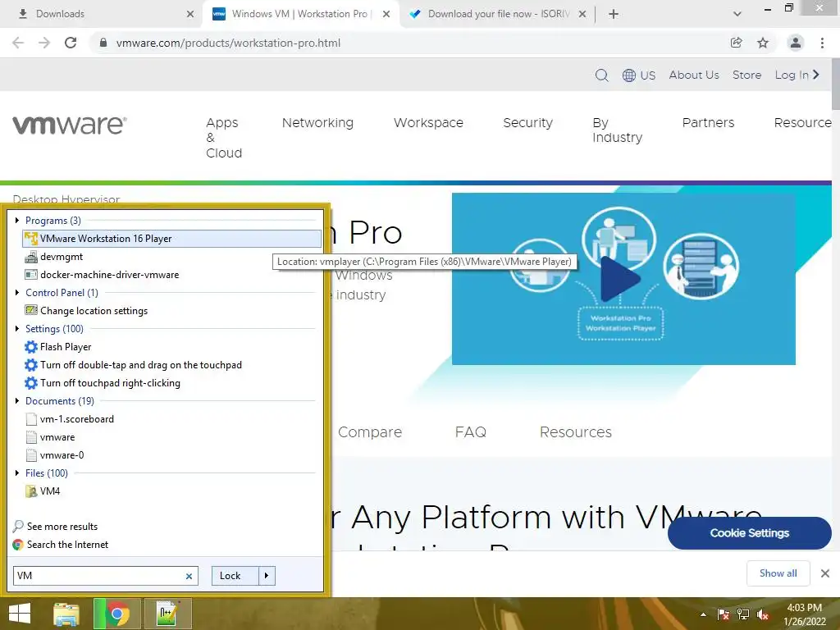Open Turn off double-tap and drag setting
Screen dimensions: 840x630
click(x=141, y=365)
